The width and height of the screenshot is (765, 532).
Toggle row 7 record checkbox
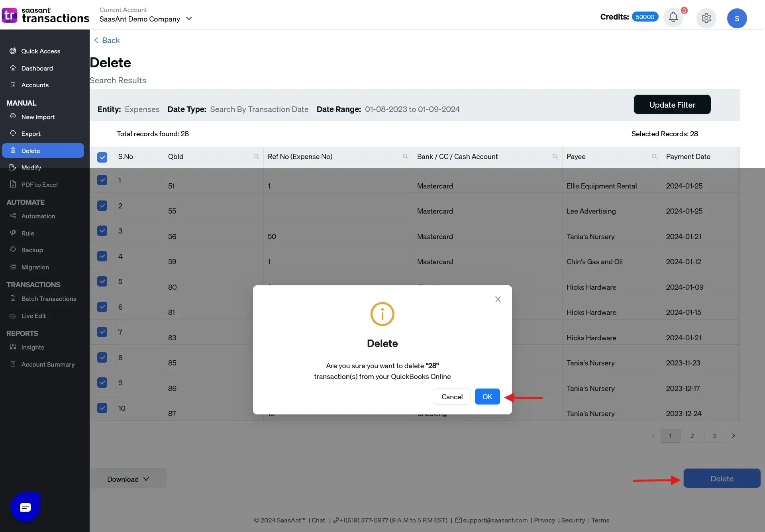(102, 332)
